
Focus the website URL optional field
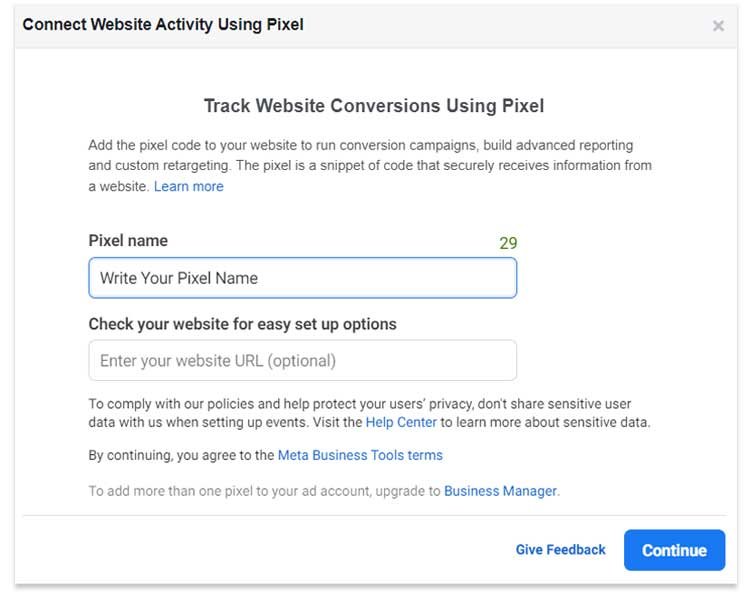[x=302, y=360]
